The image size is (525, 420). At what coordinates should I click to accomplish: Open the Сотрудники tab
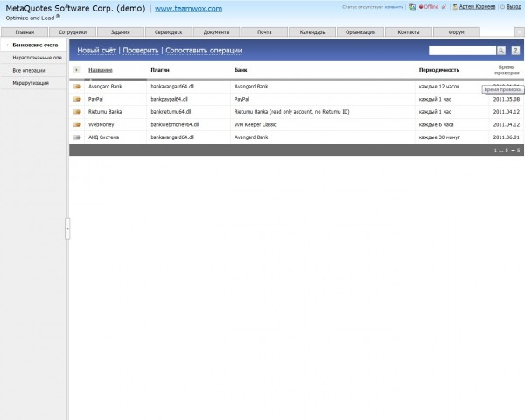coord(73,32)
